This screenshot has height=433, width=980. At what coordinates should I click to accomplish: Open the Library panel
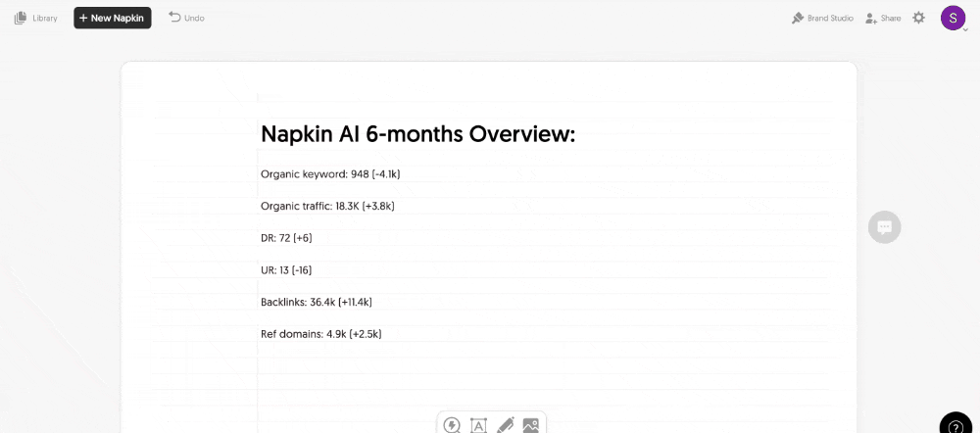(35, 18)
